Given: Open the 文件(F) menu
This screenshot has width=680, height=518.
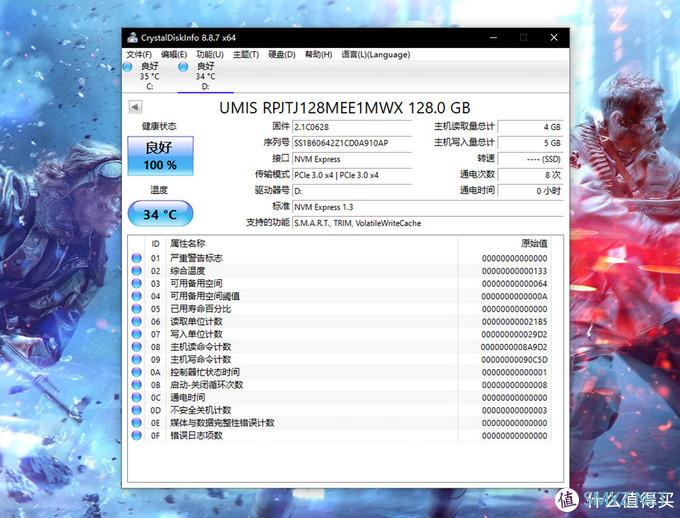Looking at the screenshot, I should tap(139, 55).
